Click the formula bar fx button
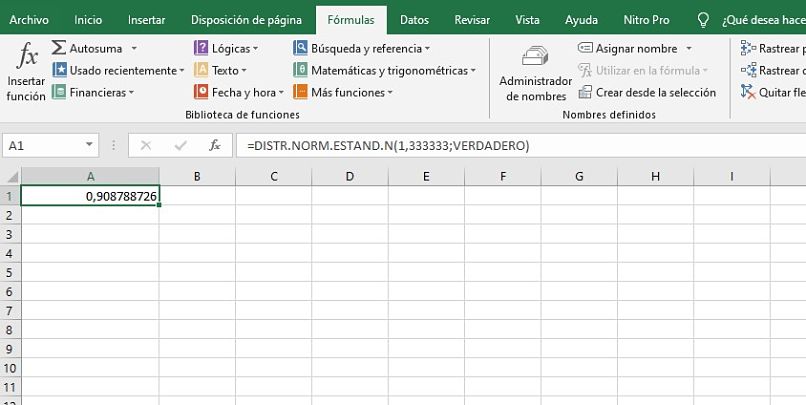 (x=214, y=145)
